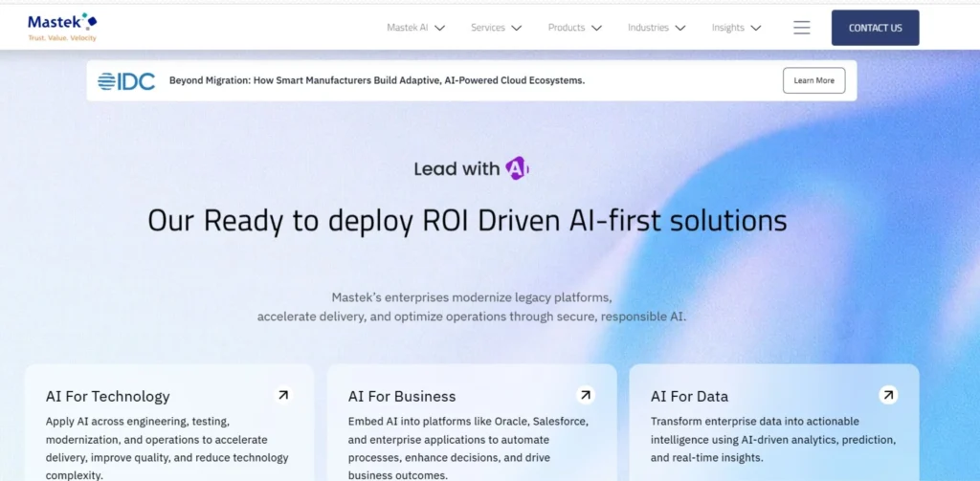Click the Learn More button

[x=813, y=80]
